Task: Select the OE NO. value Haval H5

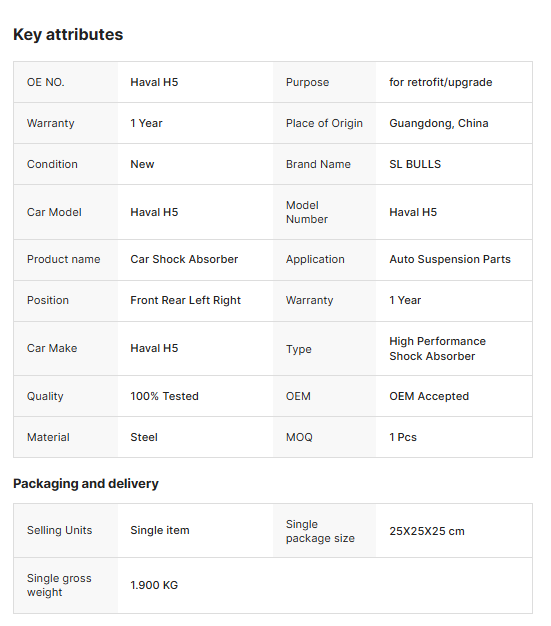Action: 154,82
